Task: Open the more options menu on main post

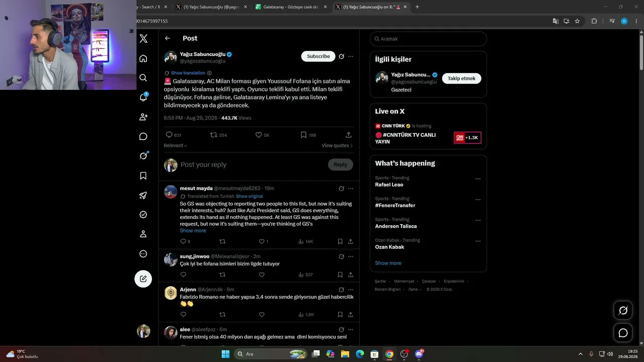Action: (351, 56)
